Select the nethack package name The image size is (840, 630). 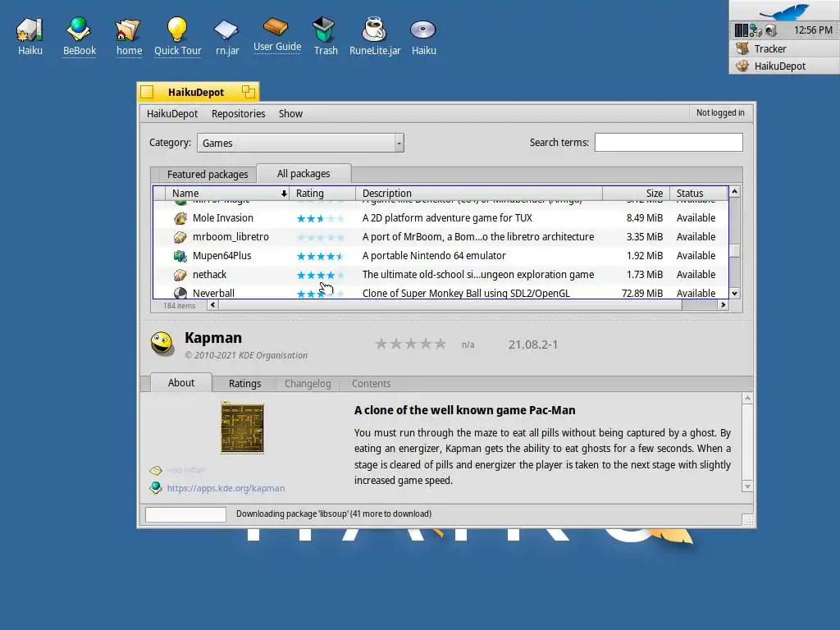[209, 275]
